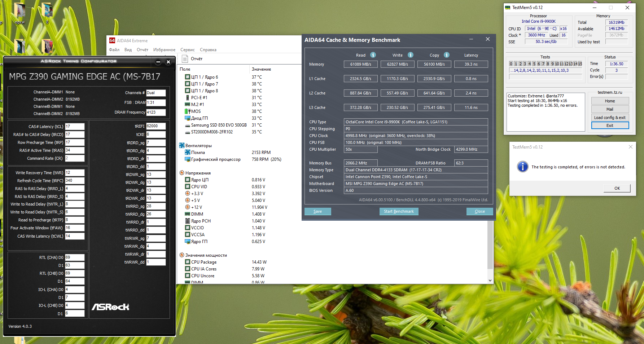The height and width of the screenshot is (344, 644).
Task: Click the Отчёт report page icon in AIDA64
Action: tap(185, 59)
